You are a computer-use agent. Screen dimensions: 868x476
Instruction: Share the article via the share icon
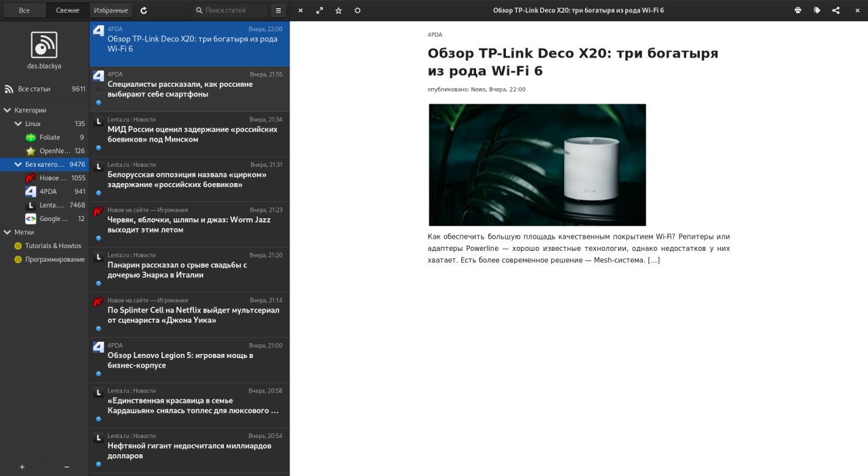pos(835,11)
